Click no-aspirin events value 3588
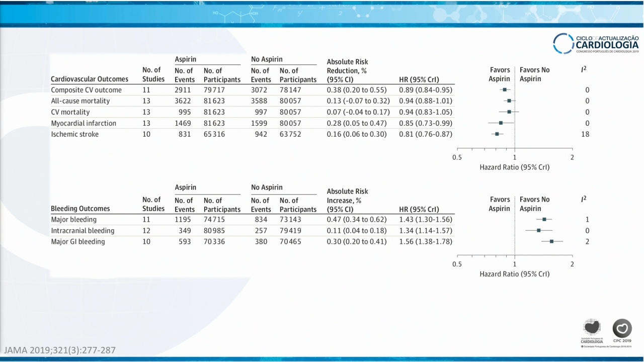 (x=259, y=101)
